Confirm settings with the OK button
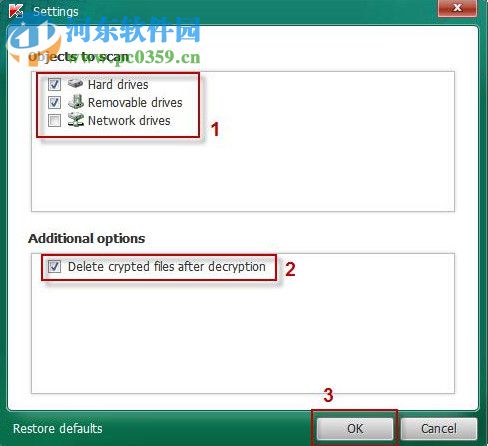Image resolution: width=488 pixels, height=446 pixels. (x=355, y=428)
